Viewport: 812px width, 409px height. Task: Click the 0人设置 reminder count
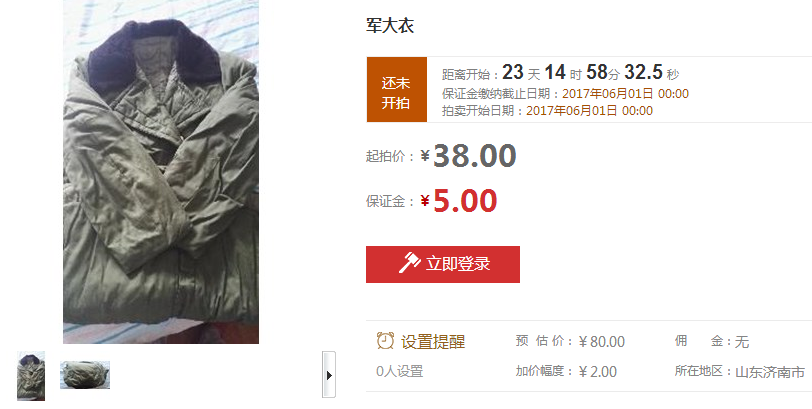[399, 371]
